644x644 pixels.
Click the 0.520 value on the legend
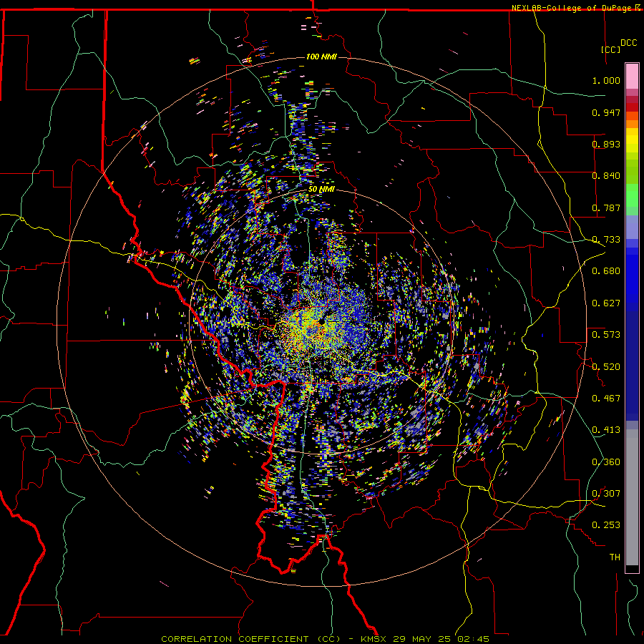[x=606, y=367]
